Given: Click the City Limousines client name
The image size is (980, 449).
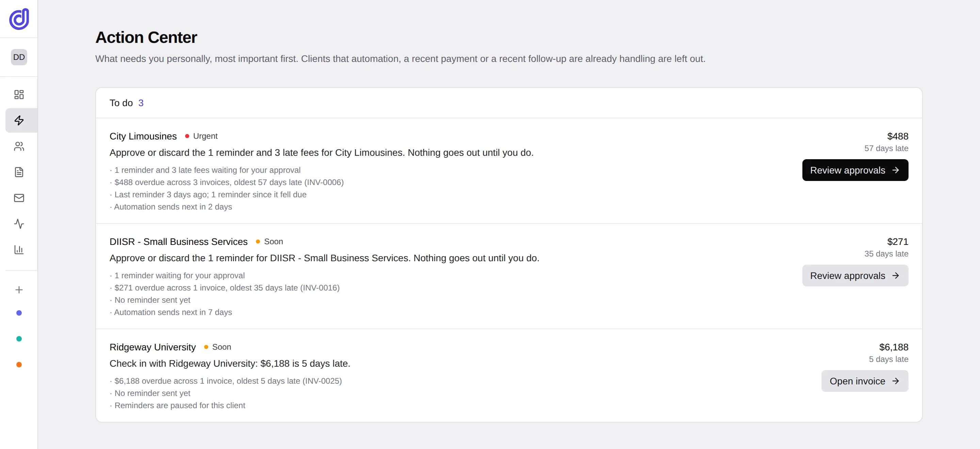Looking at the screenshot, I should (143, 136).
